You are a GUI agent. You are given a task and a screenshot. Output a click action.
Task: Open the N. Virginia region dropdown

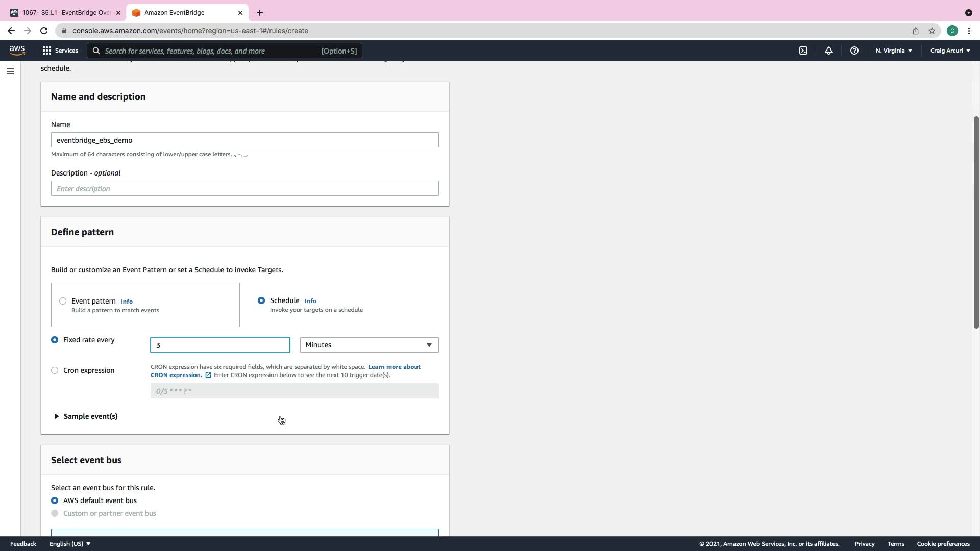click(x=894, y=51)
